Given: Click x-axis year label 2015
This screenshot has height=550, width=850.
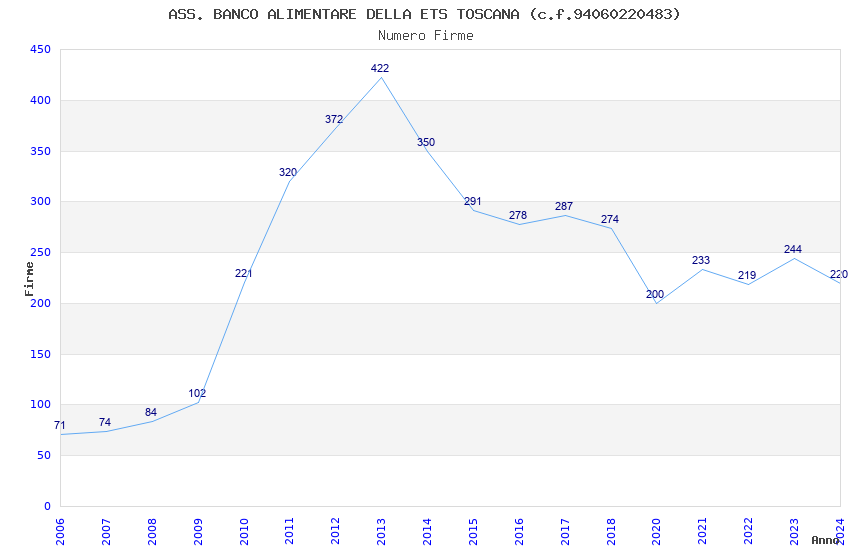Looking at the screenshot, I should point(473,532).
